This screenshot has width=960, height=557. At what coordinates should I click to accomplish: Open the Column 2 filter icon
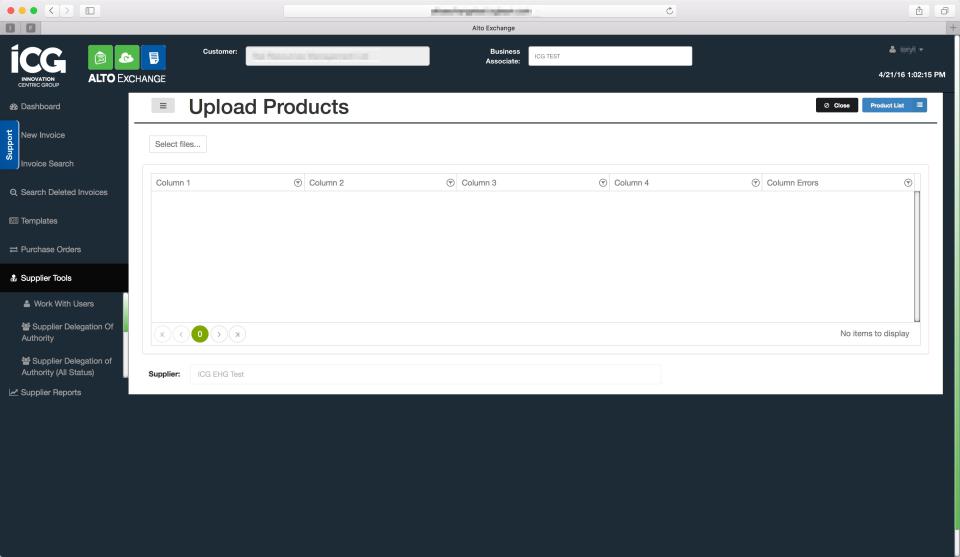[450, 183]
